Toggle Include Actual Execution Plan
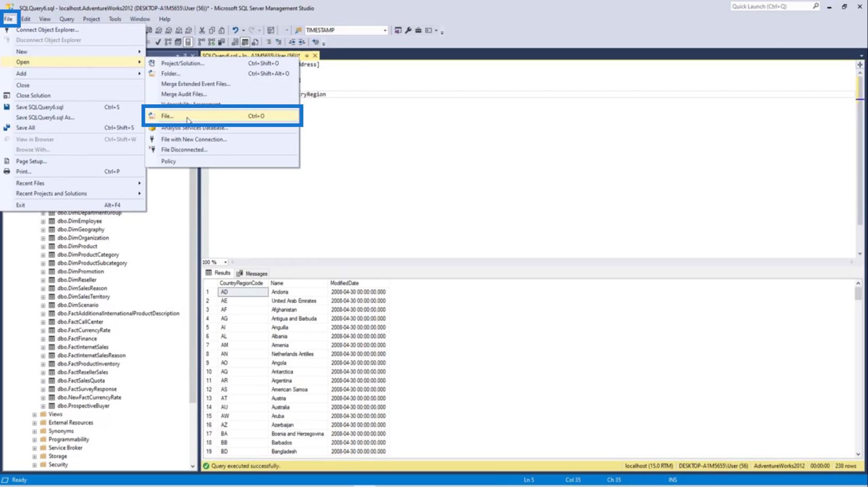 [x=201, y=42]
